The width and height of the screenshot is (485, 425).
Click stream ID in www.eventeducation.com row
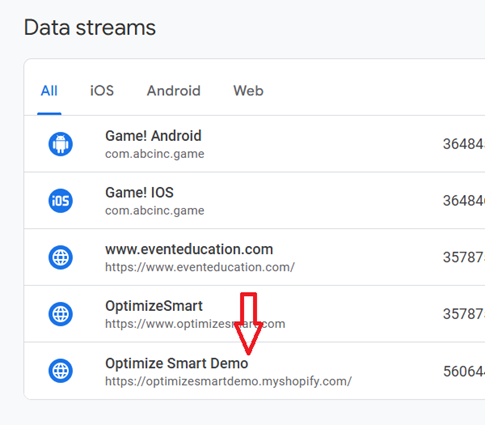pos(464,257)
